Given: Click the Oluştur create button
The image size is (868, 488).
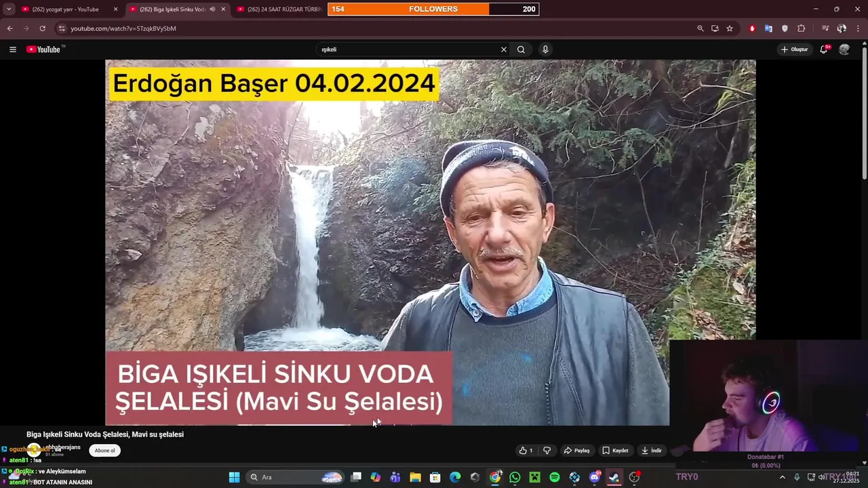Looking at the screenshot, I should pos(794,49).
